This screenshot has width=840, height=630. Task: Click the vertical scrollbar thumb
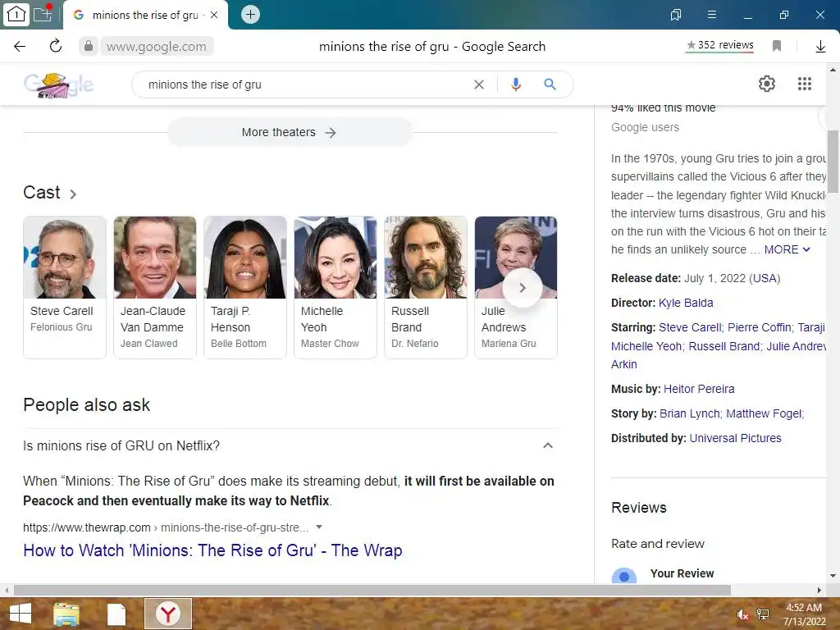(x=833, y=162)
